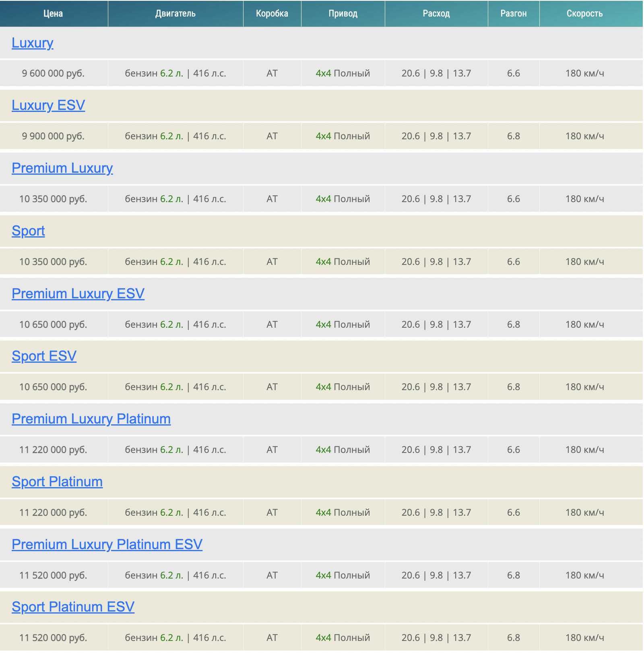644x653 pixels.
Task: Select the Sport Platinum trim link
Action: coord(57,481)
